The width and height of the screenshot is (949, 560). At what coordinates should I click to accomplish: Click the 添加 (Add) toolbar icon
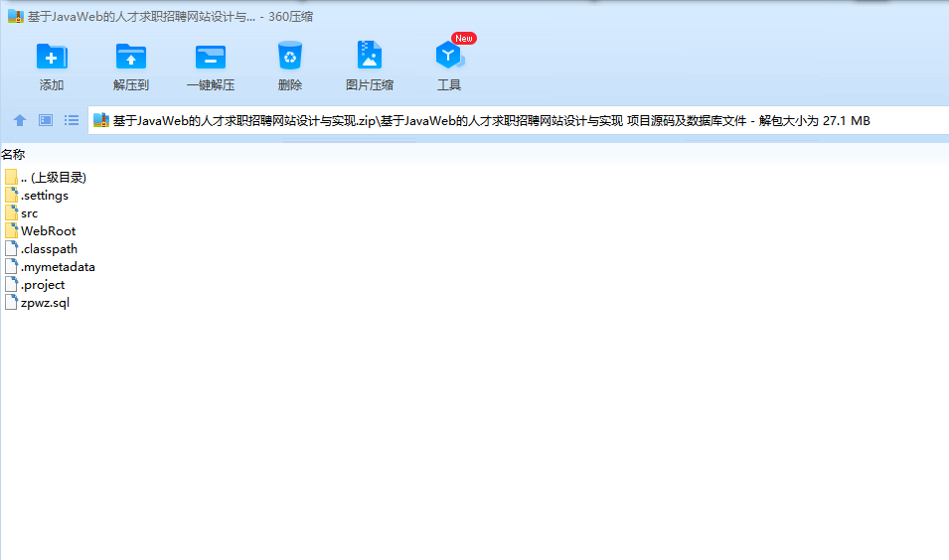pyautogui.click(x=52, y=57)
